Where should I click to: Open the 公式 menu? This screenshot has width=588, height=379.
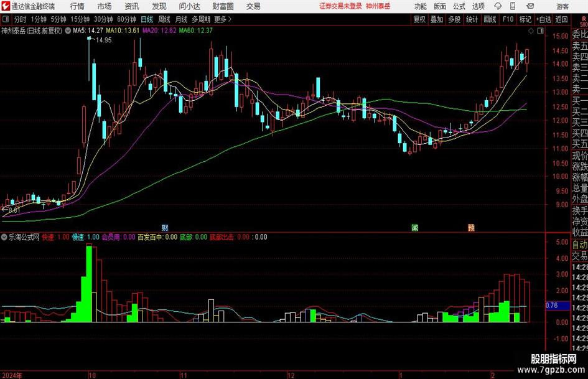pos(459,6)
